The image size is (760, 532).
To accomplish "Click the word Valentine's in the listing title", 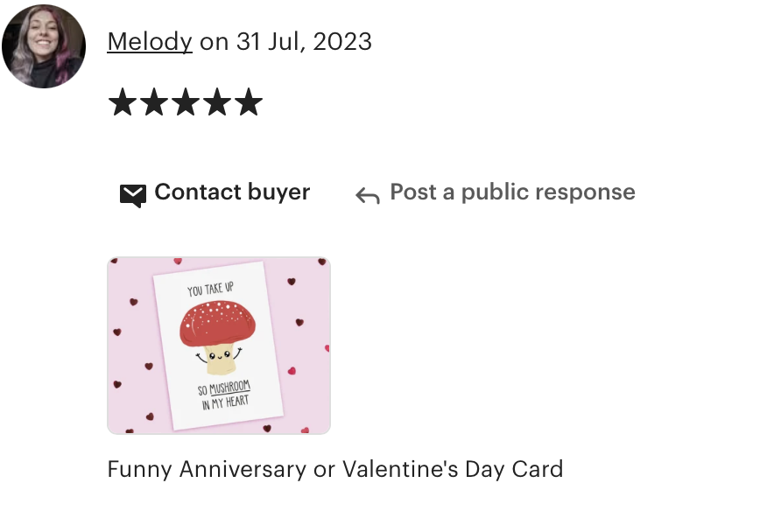I will 400,468.
